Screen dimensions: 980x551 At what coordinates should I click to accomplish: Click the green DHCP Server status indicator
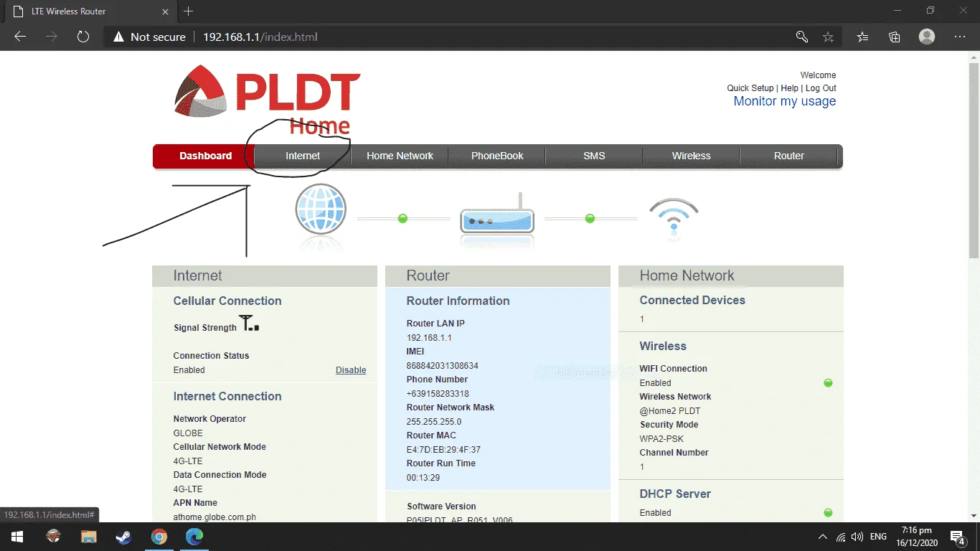pyautogui.click(x=828, y=513)
